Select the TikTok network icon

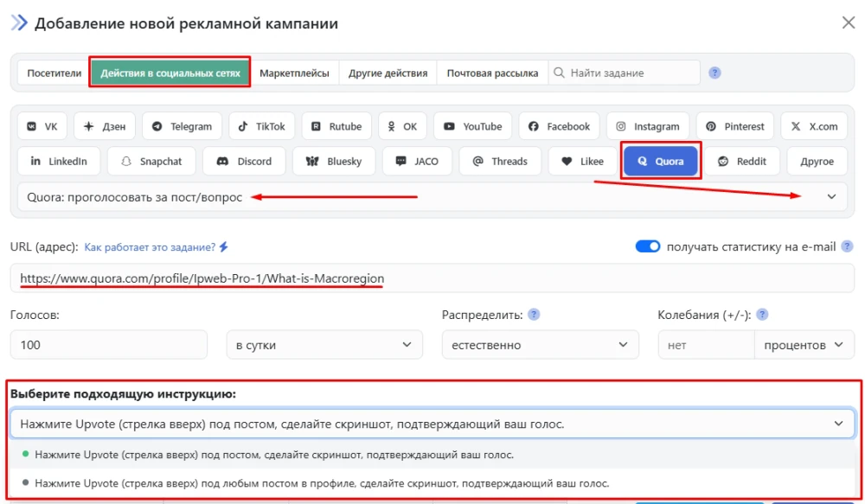[261, 125]
